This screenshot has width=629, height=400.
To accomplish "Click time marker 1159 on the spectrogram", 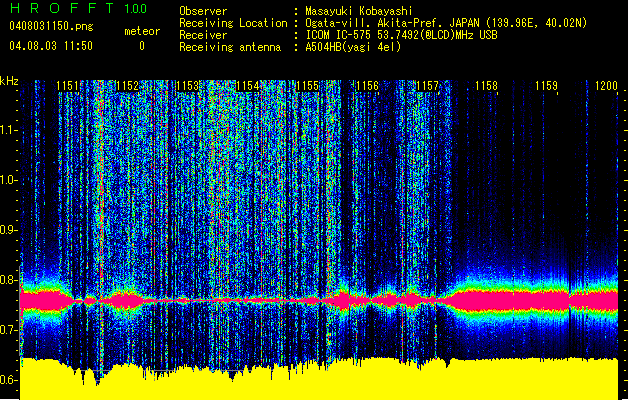I will (x=547, y=86).
